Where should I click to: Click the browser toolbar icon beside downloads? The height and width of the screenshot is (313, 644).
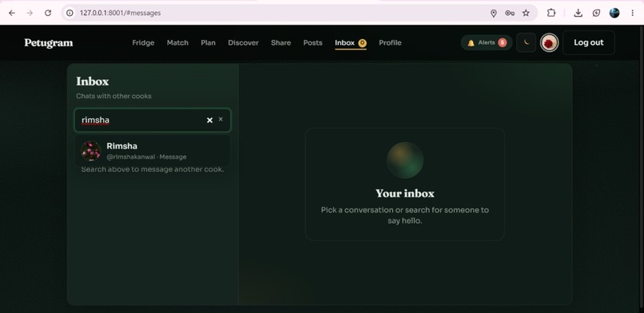[x=596, y=13]
